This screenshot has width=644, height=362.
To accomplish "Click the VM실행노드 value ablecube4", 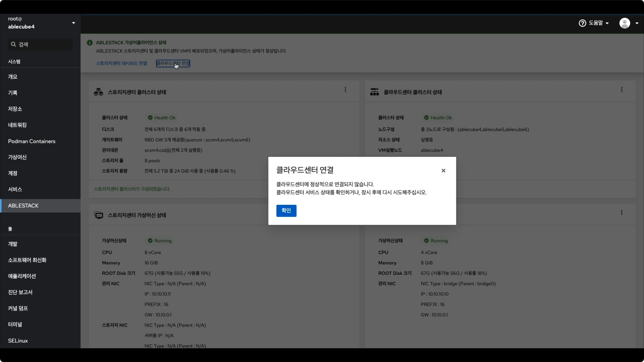I will pyautogui.click(x=432, y=150).
